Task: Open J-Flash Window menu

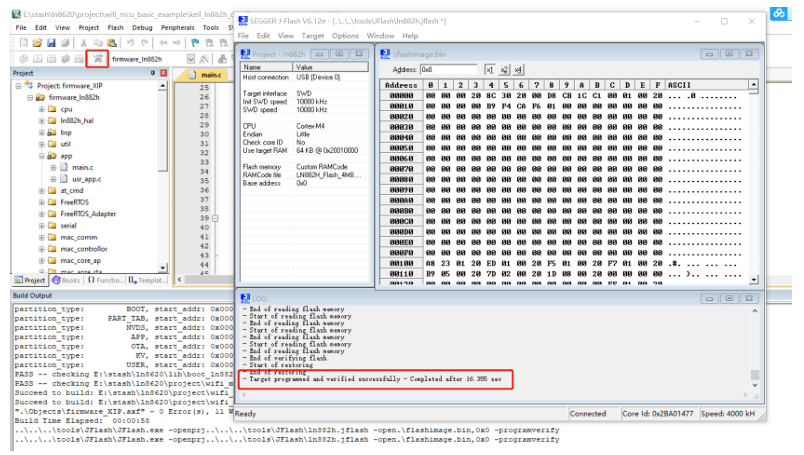Action: 380,36
